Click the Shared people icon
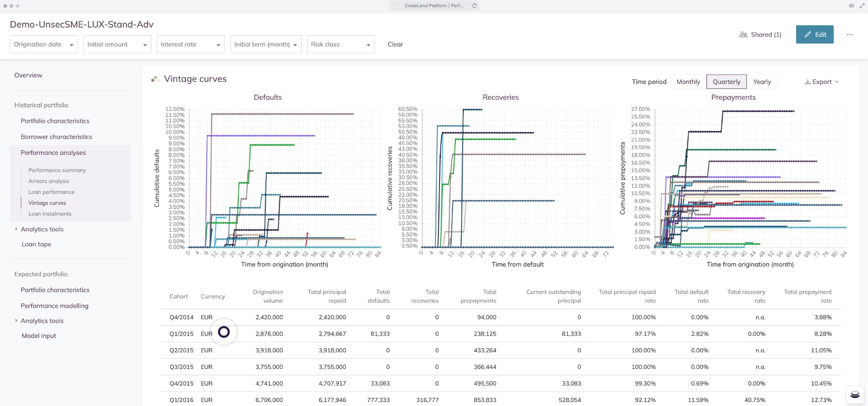 point(743,35)
